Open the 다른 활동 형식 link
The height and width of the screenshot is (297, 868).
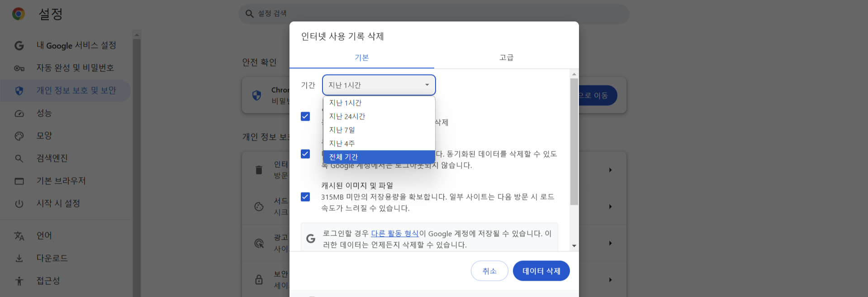point(395,234)
